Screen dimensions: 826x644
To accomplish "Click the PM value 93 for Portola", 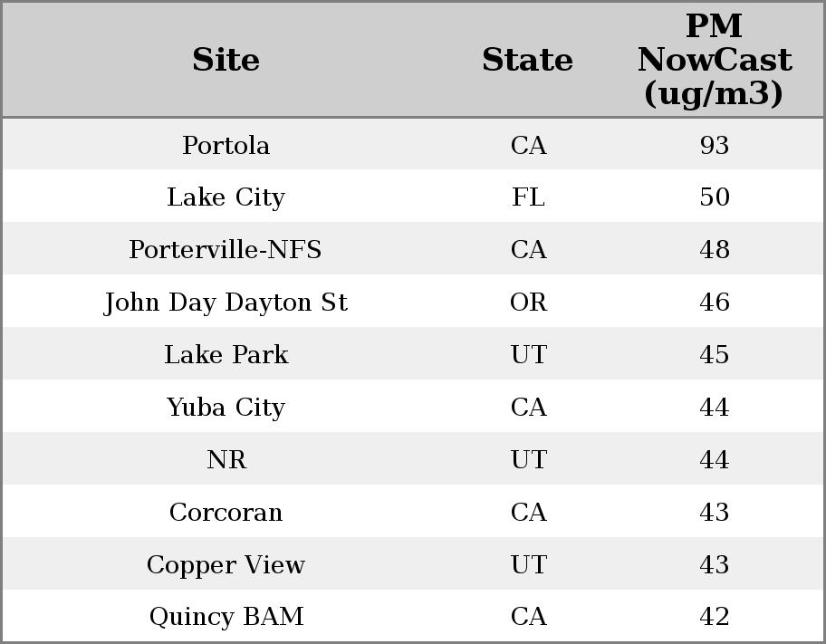I will [714, 145].
